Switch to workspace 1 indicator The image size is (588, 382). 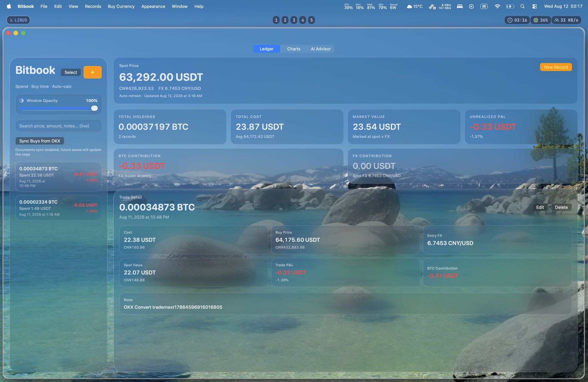(276, 20)
